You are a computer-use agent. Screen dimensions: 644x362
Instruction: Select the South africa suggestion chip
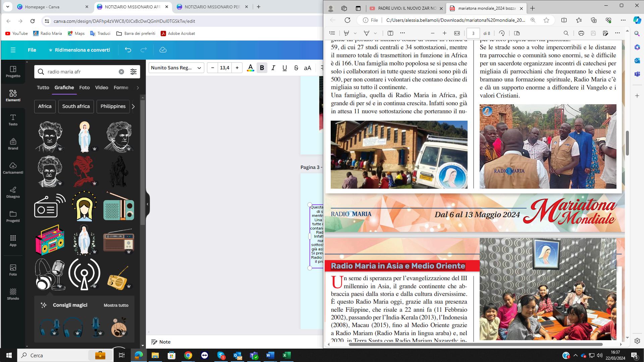[x=76, y=106]
